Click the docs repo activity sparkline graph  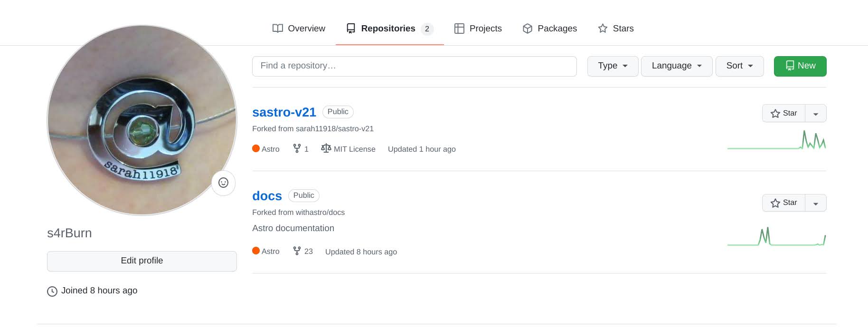[776, 237]
